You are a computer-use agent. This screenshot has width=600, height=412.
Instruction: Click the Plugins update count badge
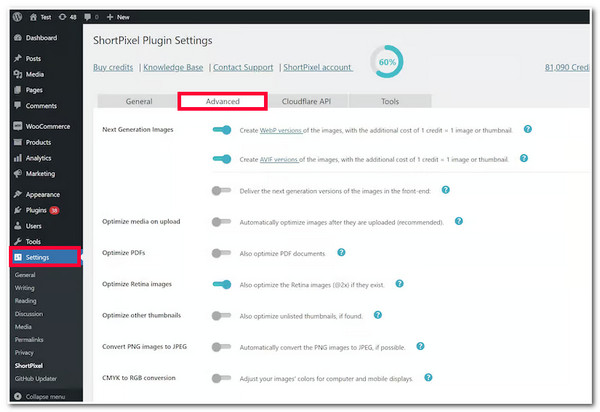(x=54, y=210)
